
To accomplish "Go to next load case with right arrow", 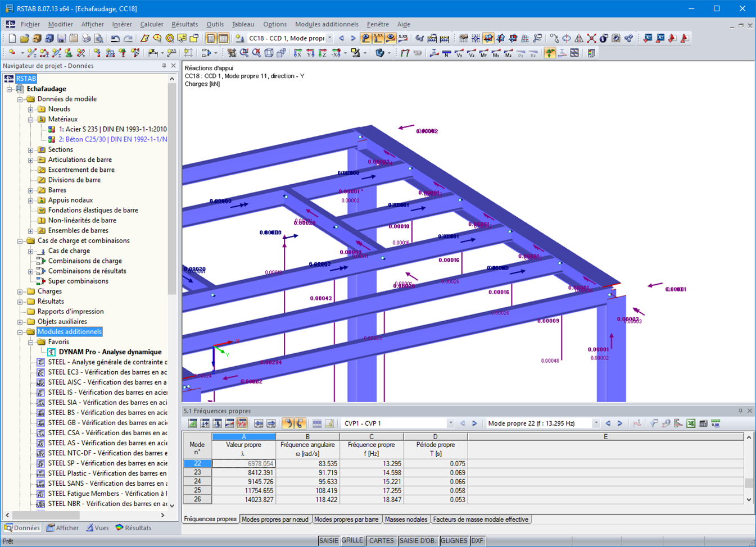I will 353,38.
